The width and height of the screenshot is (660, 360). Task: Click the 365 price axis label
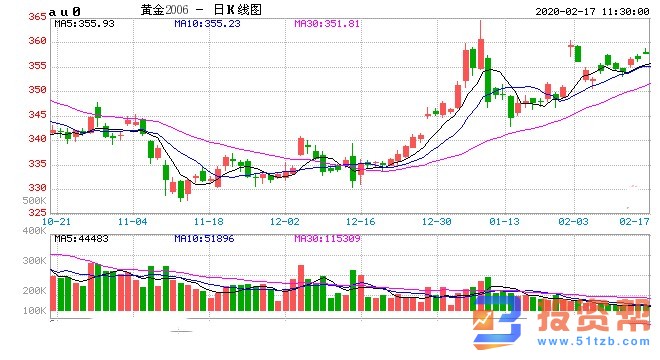(x=37, y=17)
